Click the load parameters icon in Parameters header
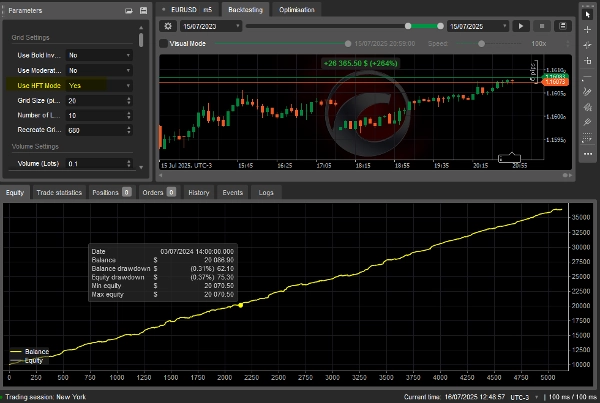Screen dimensions: 600x403 (x=131, y=10)
